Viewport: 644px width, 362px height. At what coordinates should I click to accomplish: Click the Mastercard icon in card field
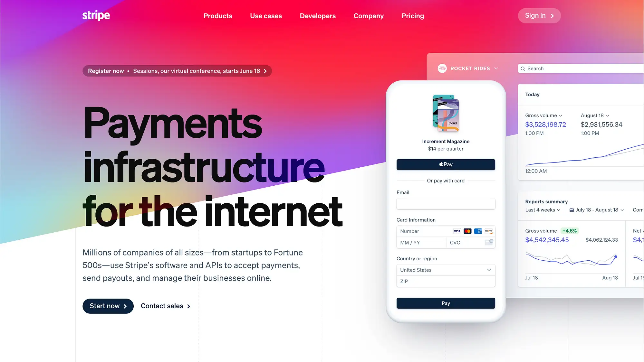click(x=467, y=231)
